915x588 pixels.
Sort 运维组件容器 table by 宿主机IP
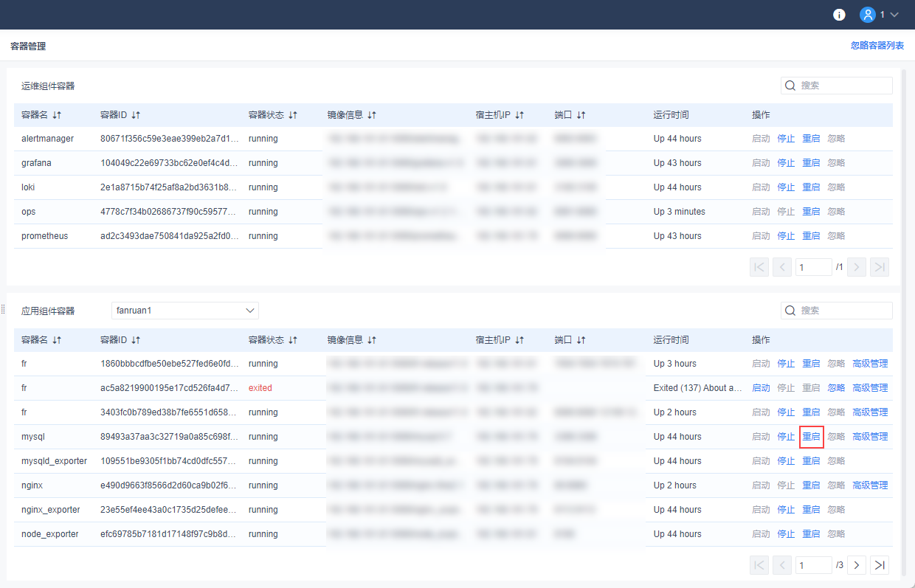(519, 115)
